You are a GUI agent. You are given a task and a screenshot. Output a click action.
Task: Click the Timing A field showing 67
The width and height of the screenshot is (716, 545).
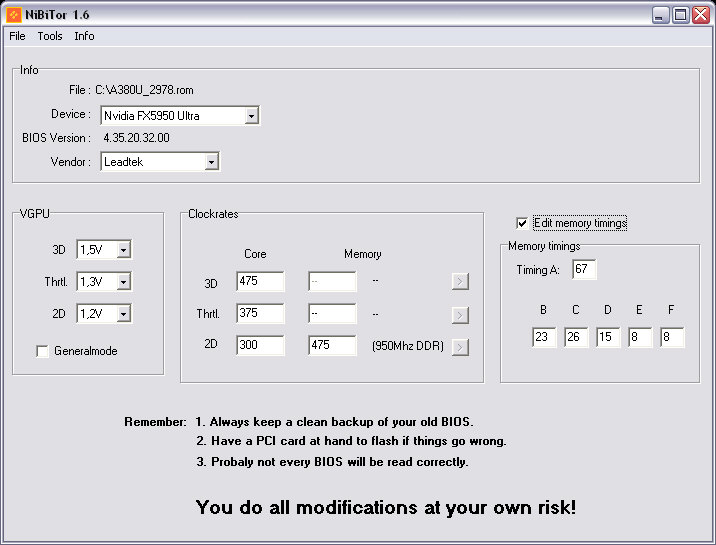pos(584,269)
